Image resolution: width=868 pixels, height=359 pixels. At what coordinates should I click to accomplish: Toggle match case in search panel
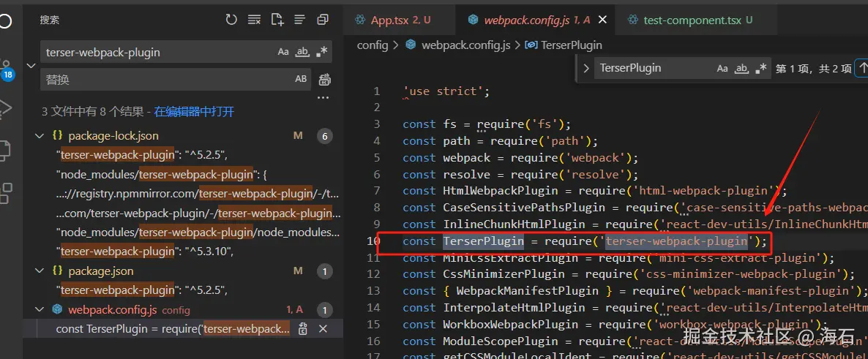(283, 52)
